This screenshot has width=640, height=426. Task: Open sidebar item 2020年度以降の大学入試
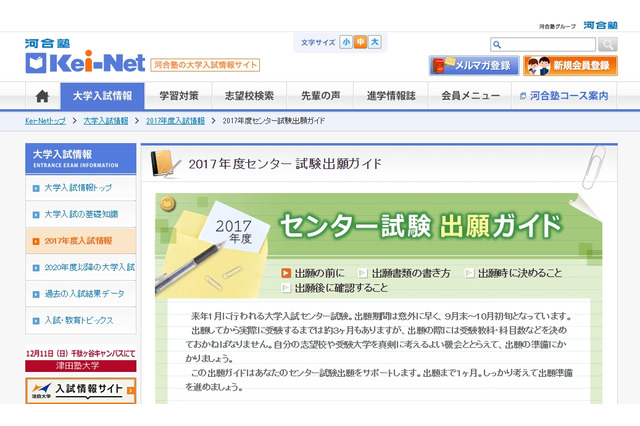coord(81,268)
